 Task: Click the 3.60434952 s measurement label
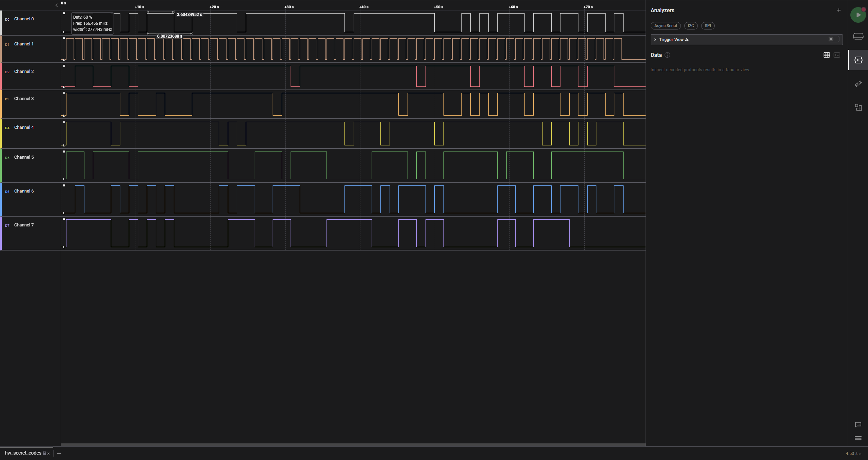pyautogui.click(x=189, y=15)
